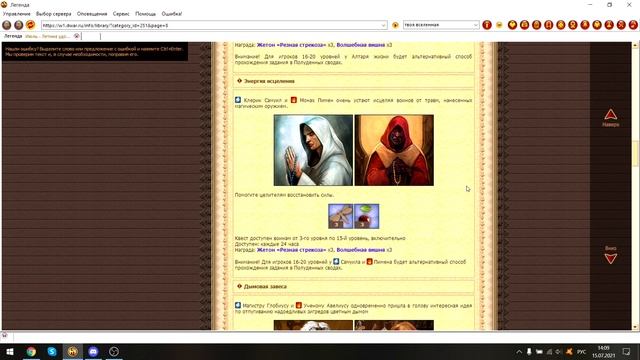The width and height of the screenshot is (640, 360).
Task: Click the red toolbar icon just right of the heart icon
Action: coord(524,25)
